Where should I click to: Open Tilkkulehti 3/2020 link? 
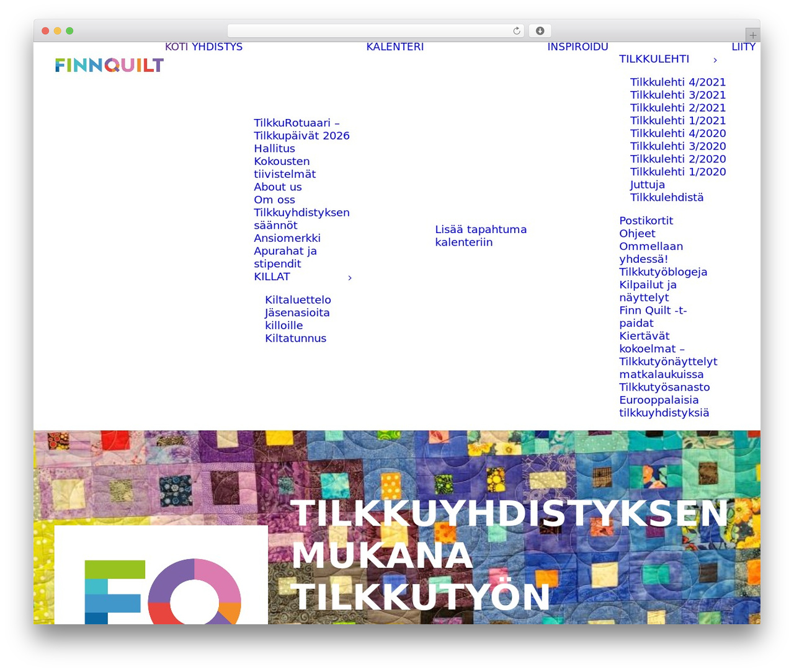tap(678, 146)
